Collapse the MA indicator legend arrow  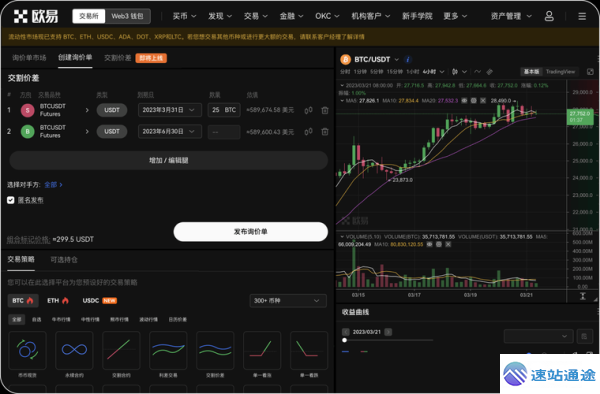342,101
